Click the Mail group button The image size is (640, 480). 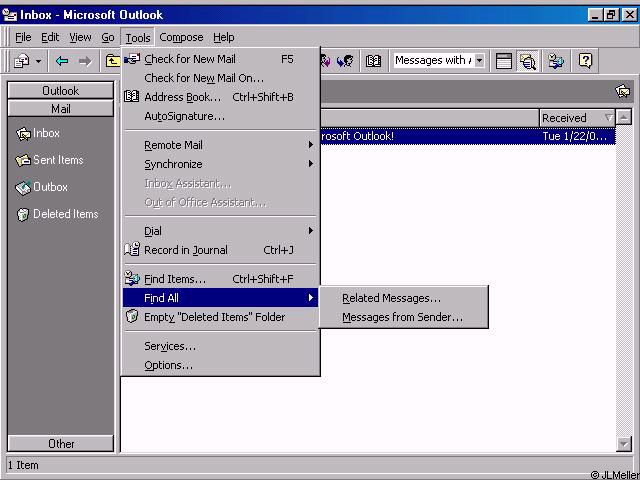[61, 109]
